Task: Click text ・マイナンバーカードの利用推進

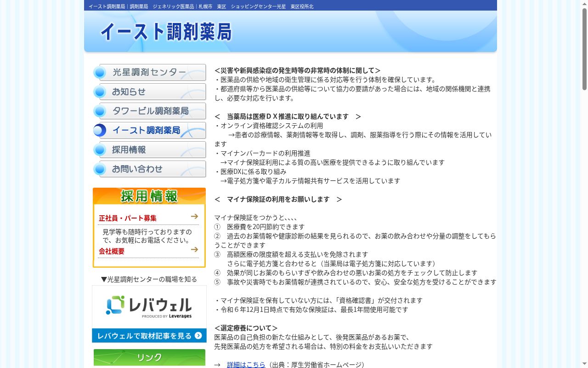Action: click(262, 153)
